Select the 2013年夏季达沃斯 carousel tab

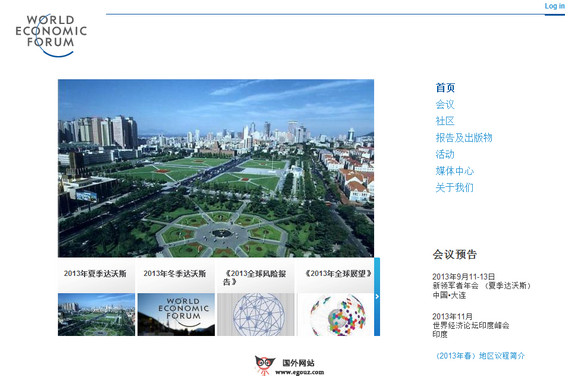[96, 275]
